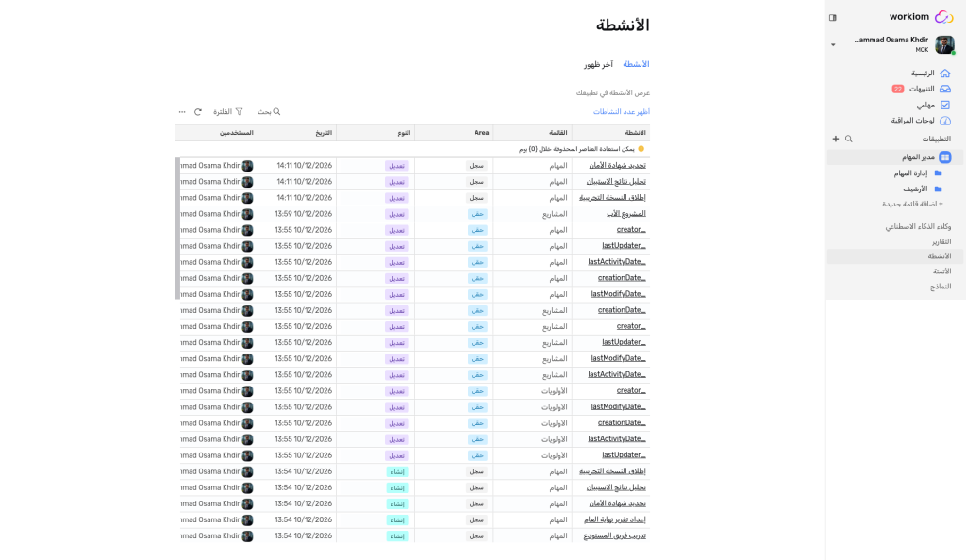The width and height of the screenshot is (966, 560).
Task: Switch to the الأنشطة tab
Action: pos(636,65)
